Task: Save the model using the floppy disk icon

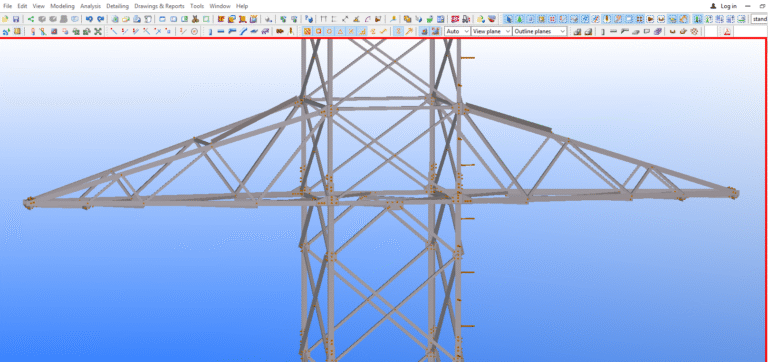Action: coord(16,19)
